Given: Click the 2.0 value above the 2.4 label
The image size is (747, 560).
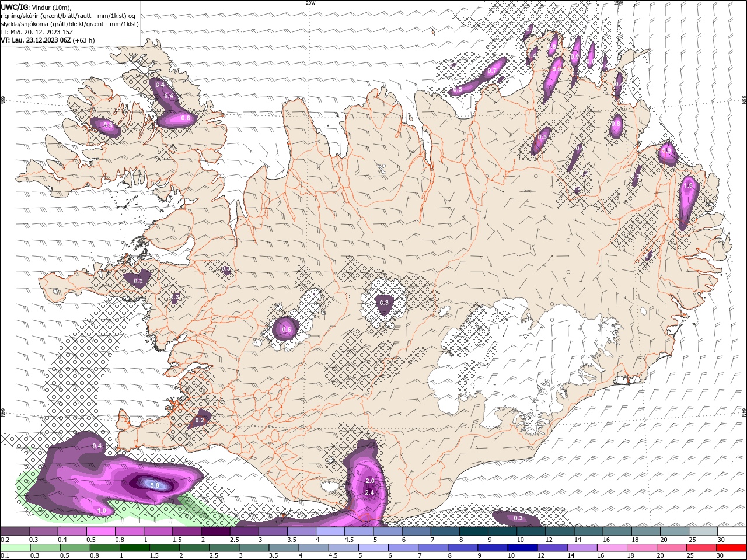Looking at the screenshot, I should point(369,481).
